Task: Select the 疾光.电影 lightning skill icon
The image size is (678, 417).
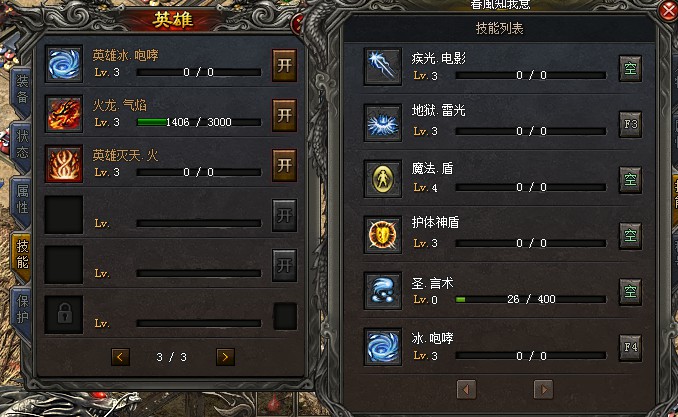Action: pyautogui.click(x=383, y=66)
